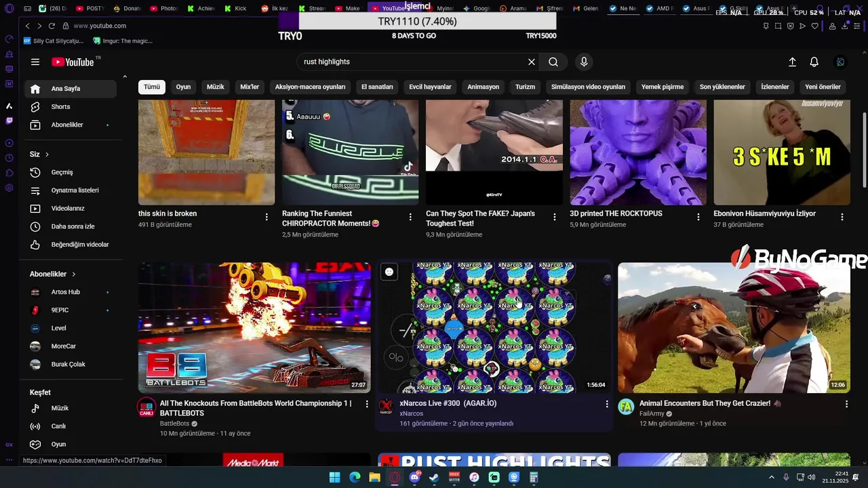Open BattleBots channel name link

click(x=174, y=424)
